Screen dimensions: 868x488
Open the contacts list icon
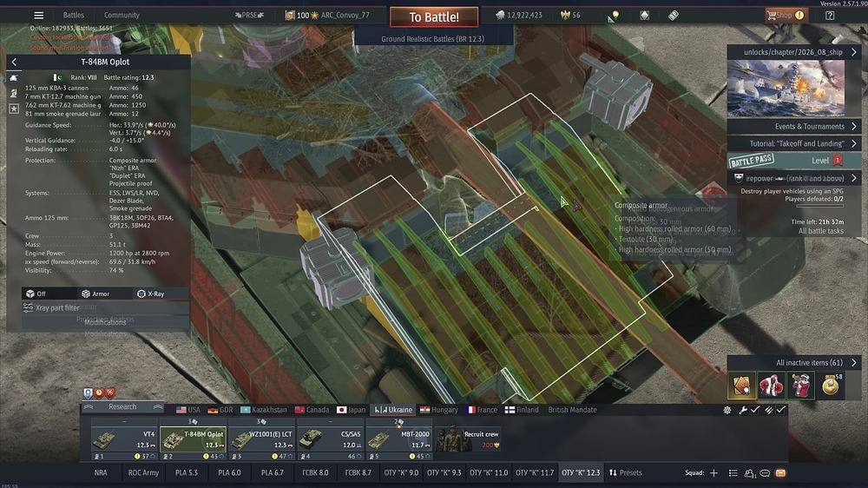point(750,473)
